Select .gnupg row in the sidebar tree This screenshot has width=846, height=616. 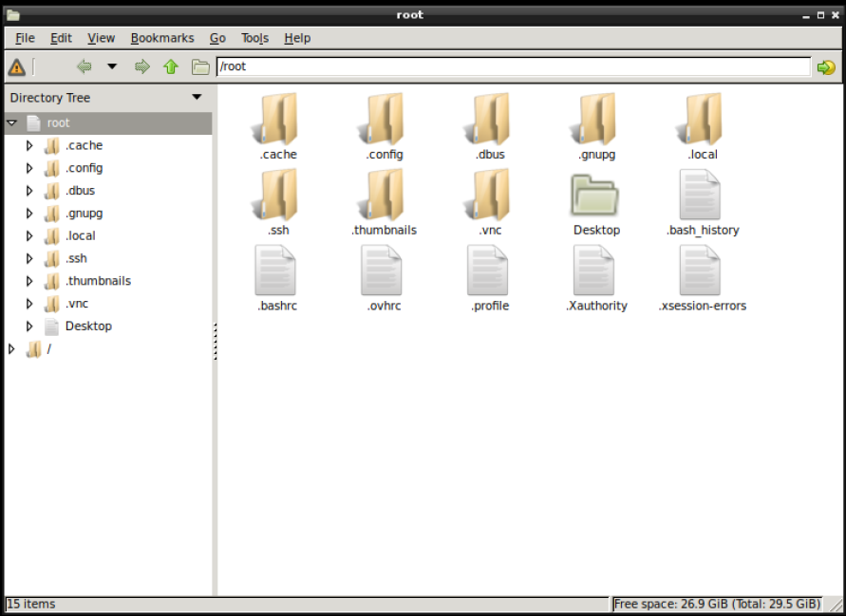pyautogui.click(x=108, y=214)
